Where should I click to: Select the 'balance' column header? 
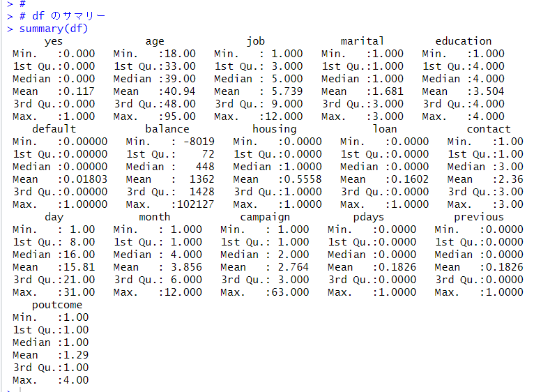167,129
